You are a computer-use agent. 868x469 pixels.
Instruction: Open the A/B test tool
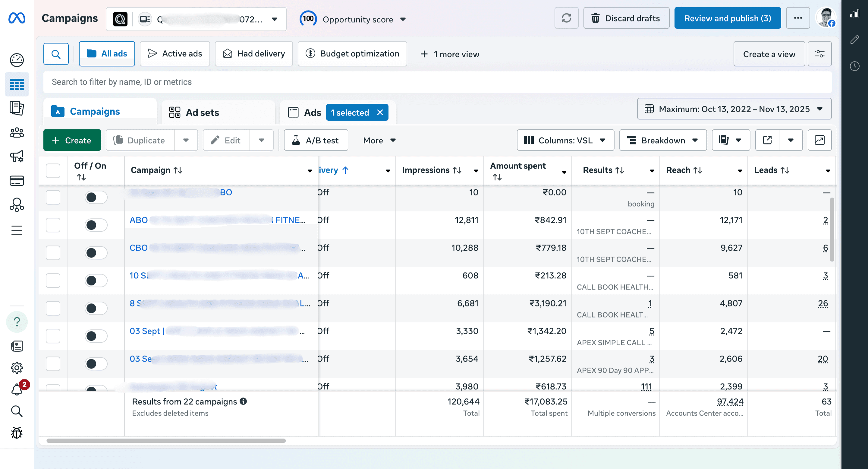316,140
